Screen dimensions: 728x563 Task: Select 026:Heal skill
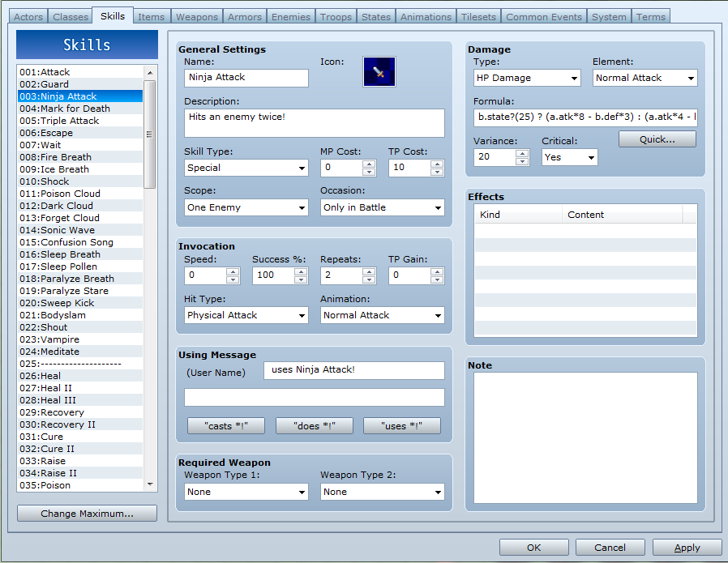80,376
